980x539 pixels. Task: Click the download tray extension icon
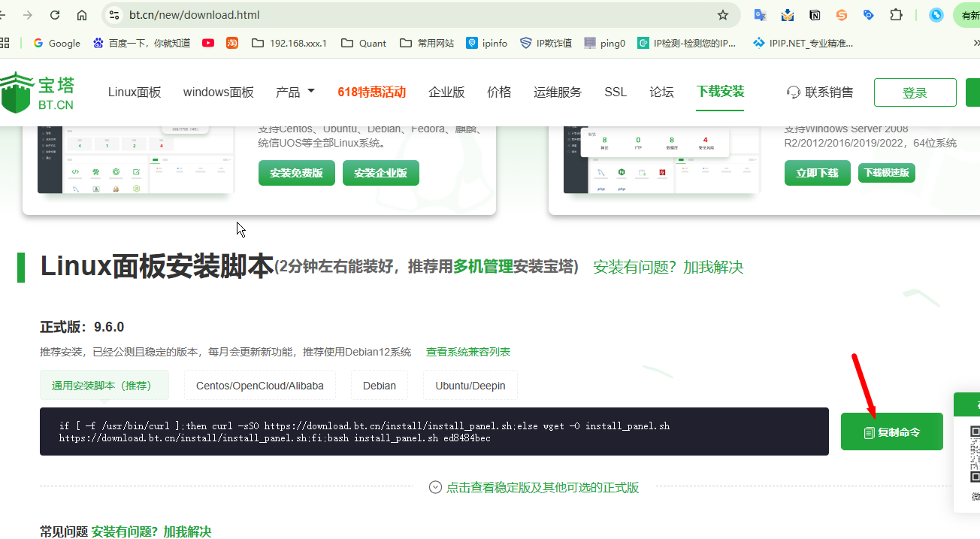[x=788, y=15]
